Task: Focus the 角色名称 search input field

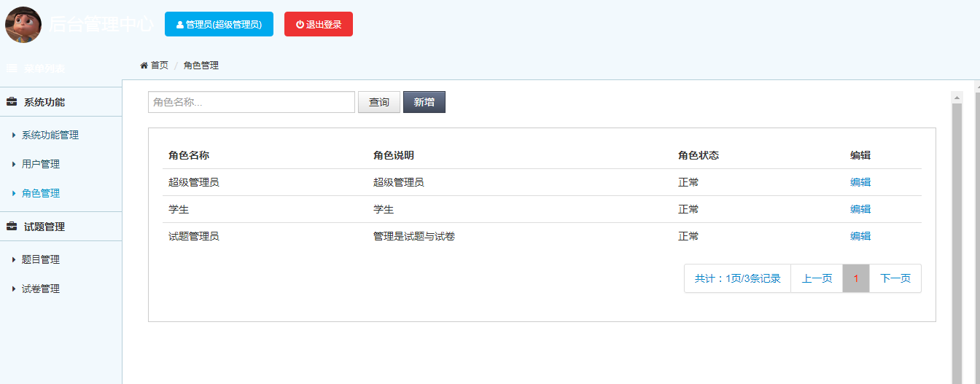Action: coord(252,102)
